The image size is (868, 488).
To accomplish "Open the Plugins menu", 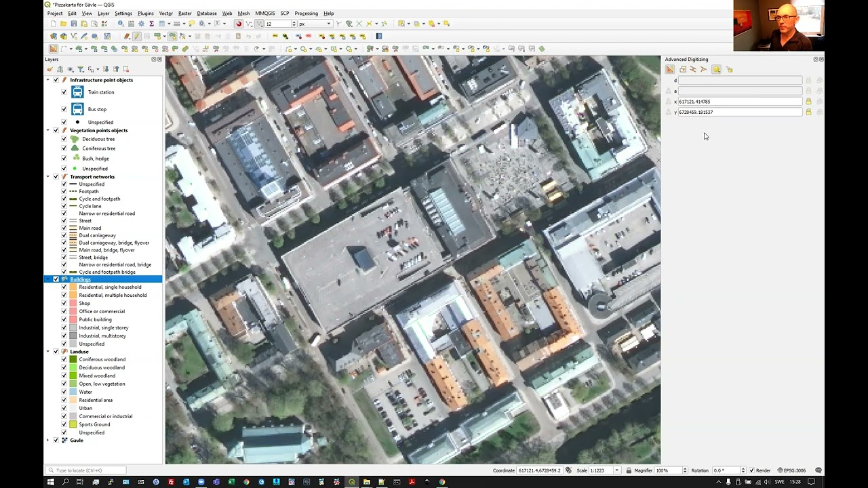I will [145, 14].
